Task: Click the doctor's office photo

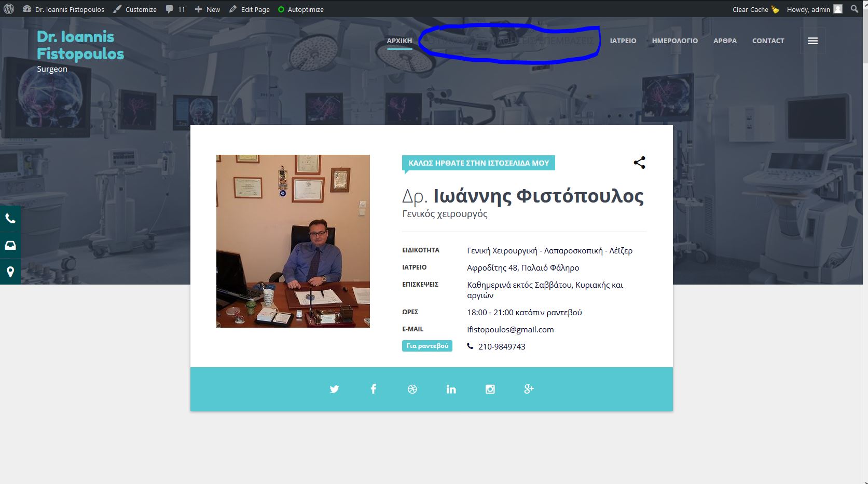Action: (293, 241)
